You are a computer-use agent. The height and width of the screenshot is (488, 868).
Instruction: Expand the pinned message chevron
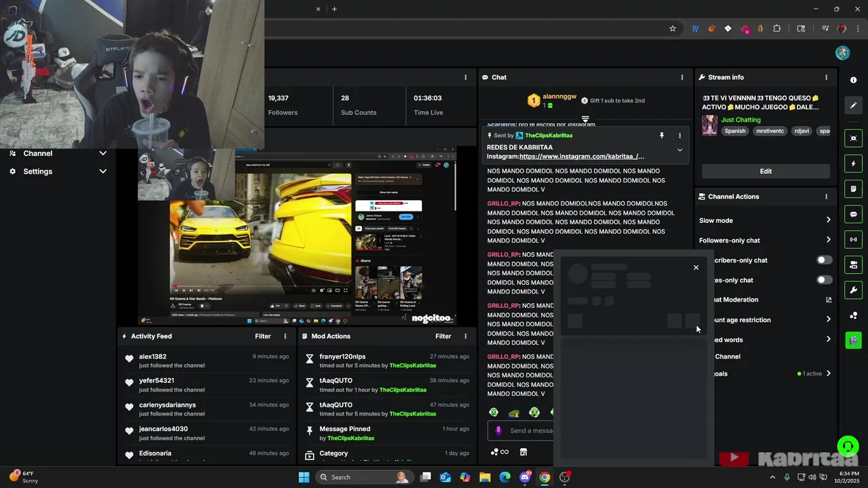coord(679,150)
